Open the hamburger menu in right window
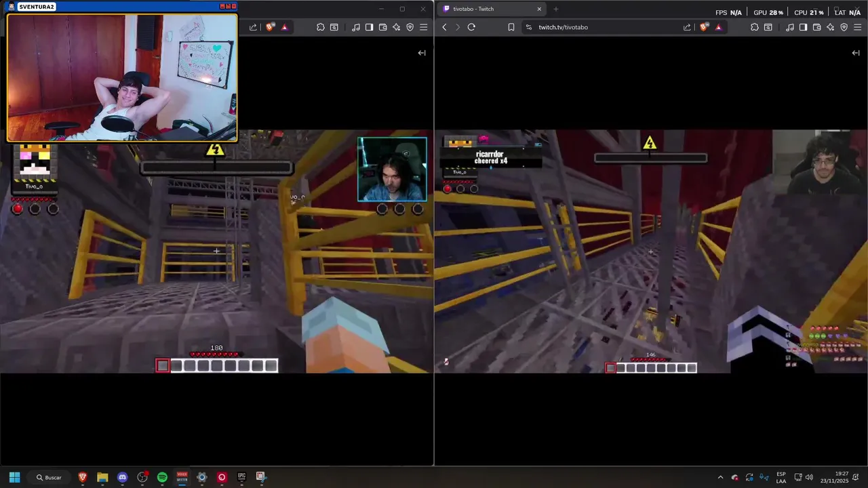This screenshot has width=868, height=488. [857, 27]
